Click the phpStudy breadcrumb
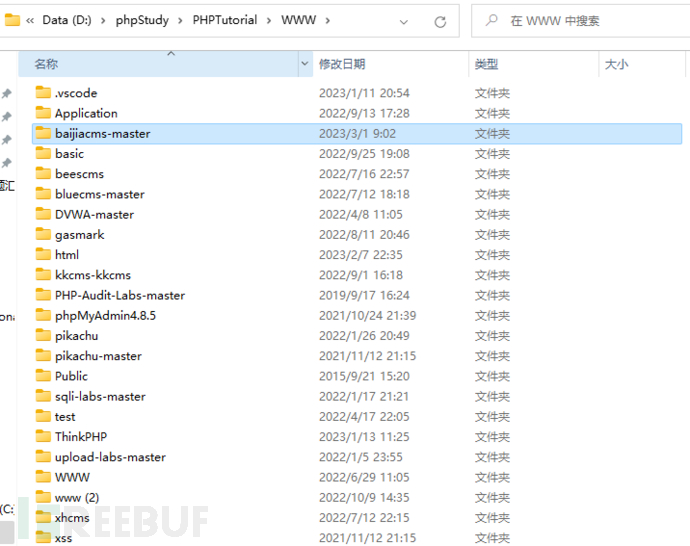The image size is (690, 546). pos(142,20)
